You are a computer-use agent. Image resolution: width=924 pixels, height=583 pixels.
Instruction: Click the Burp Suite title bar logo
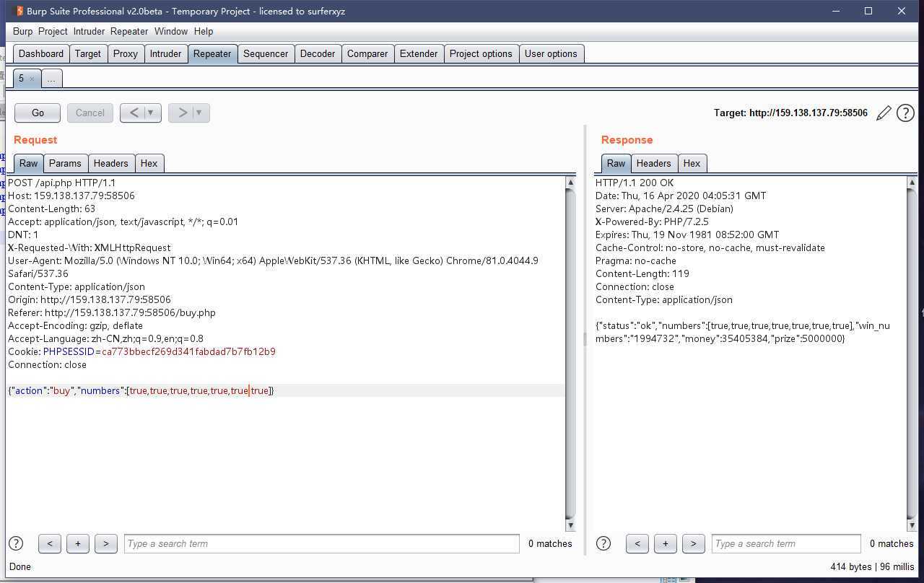(x=19, y=11)
